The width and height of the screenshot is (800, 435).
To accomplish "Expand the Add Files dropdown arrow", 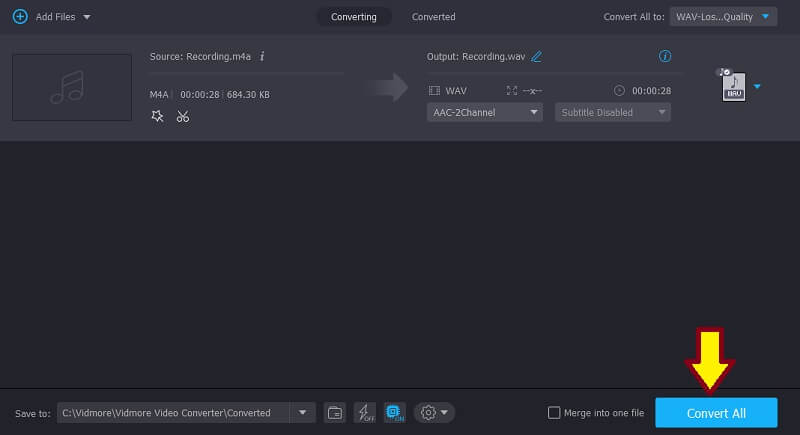I will 87,17.
